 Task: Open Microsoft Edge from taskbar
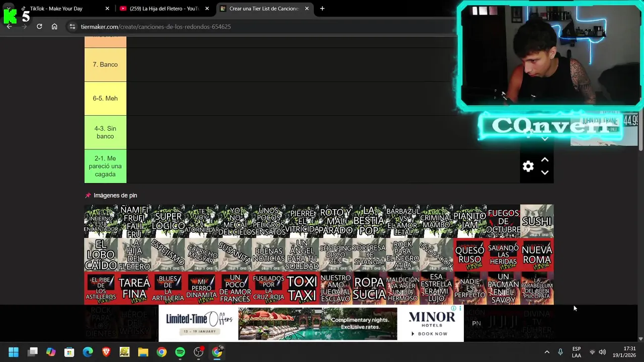pyautogui.click(x=88, y=352)
